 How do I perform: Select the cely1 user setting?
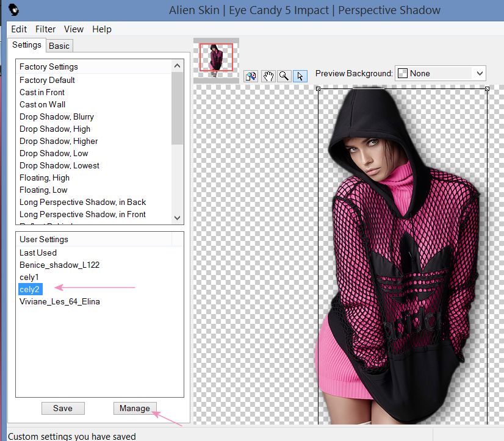[29, 277]
